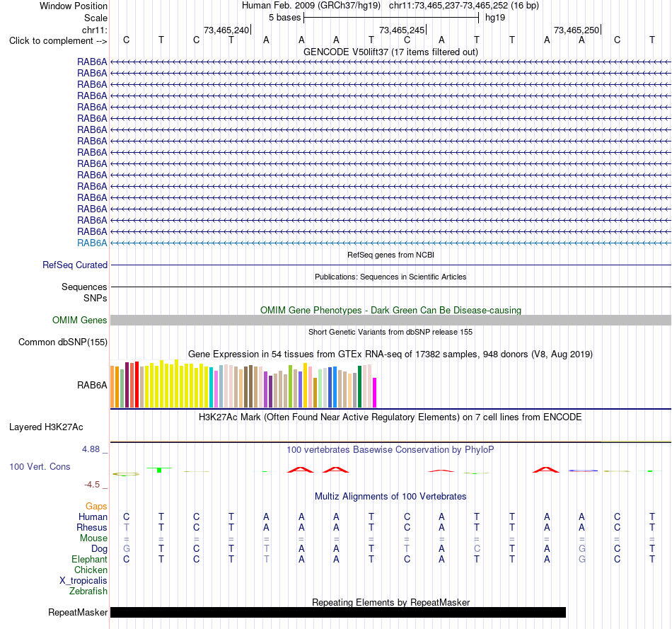Click the 'Rhesus' species label
Screen dimensions: 672x629
pos(92,528)
